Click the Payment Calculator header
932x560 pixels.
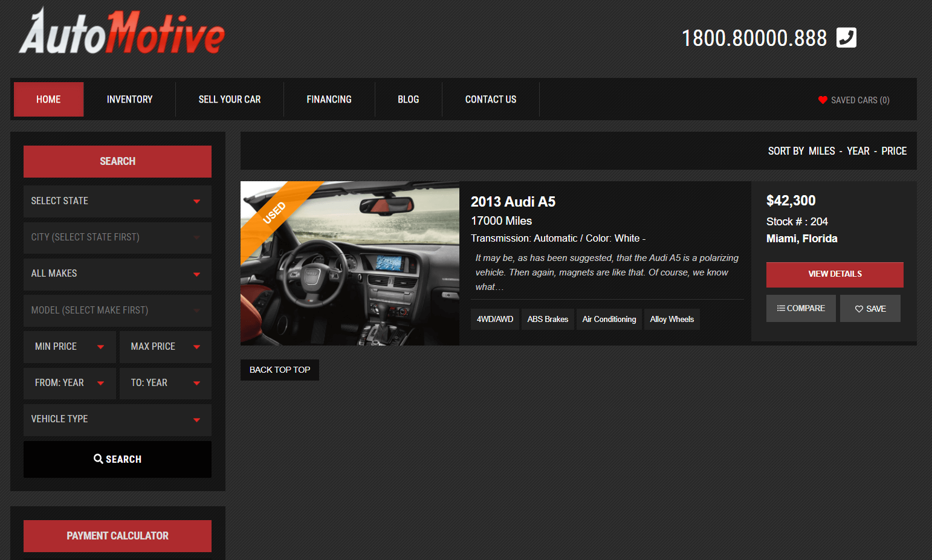[x=117, y=536]
